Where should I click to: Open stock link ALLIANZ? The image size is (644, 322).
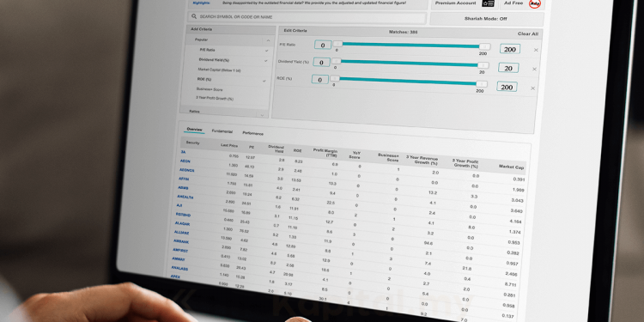point(181,233)
